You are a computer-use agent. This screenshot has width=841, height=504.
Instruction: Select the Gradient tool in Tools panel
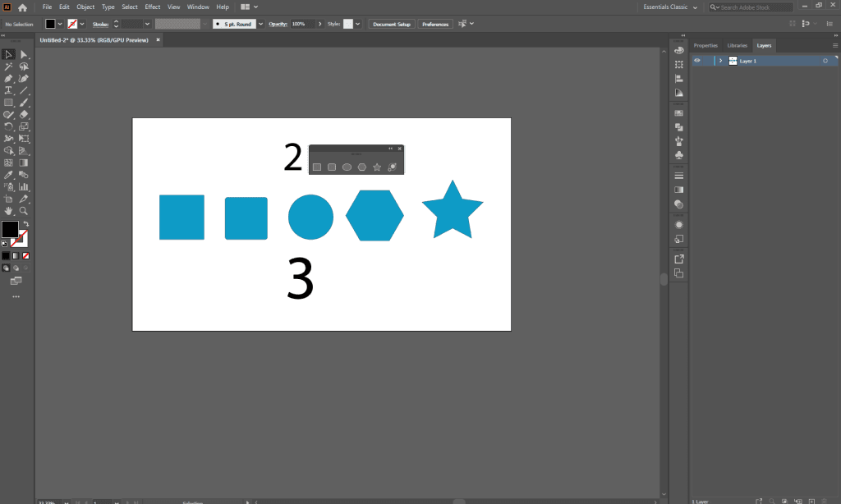[24, 163]
